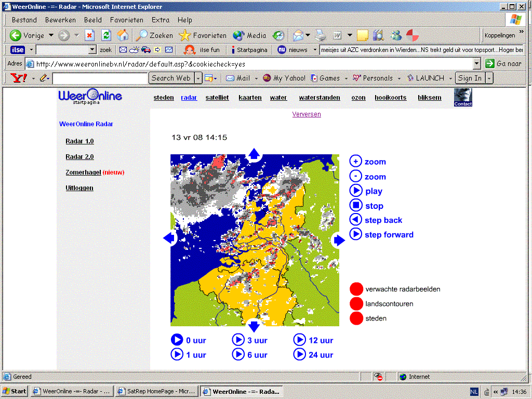Click the NL language indicator in tray
Screen dimensions: 532x399
pos(474,392)
